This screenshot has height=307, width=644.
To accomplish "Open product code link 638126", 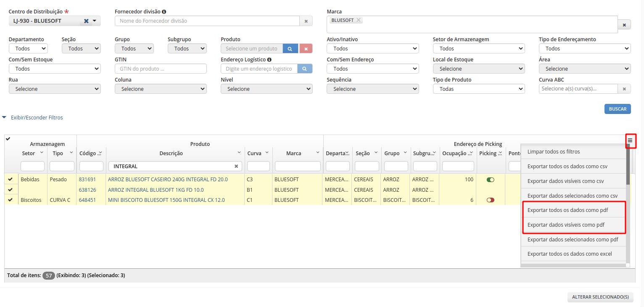I will (87, 190).
